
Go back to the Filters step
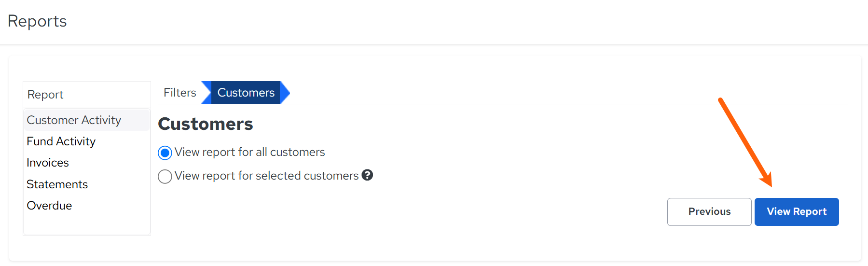(179, 93)
